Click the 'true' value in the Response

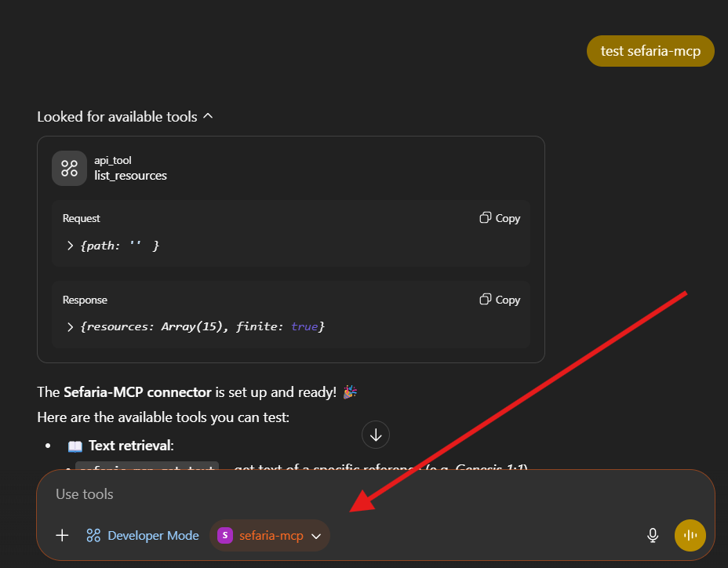[304, 327]
